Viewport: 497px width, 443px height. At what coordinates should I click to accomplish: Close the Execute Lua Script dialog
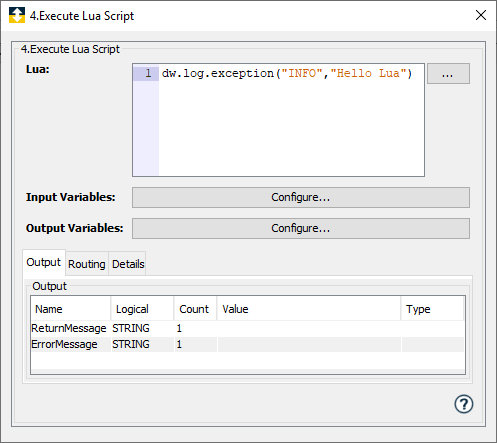[x=481, y=15]
